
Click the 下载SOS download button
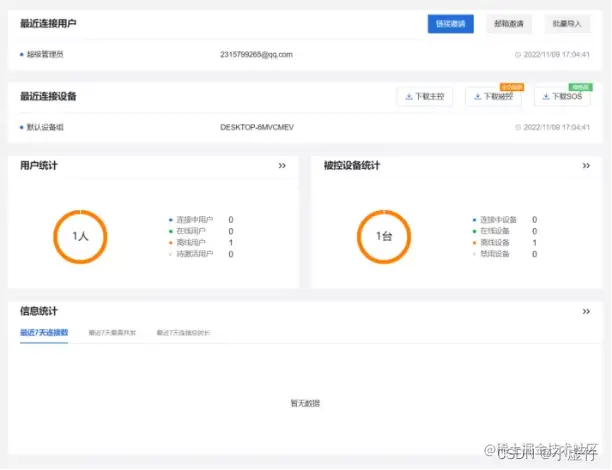[562, 96]
